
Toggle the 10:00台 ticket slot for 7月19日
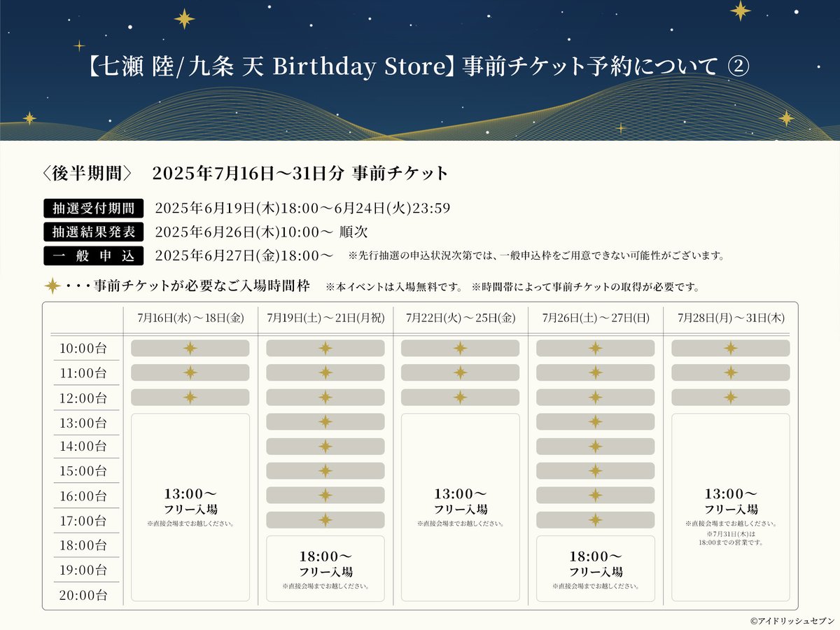click(x=324, y=348)
